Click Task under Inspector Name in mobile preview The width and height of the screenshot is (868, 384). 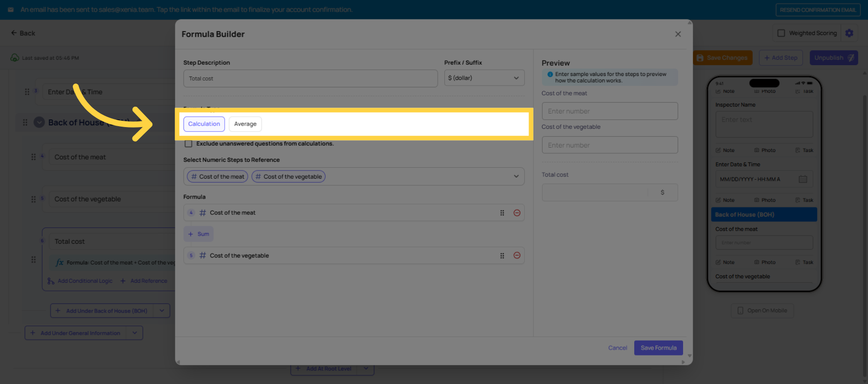(804, 150)
